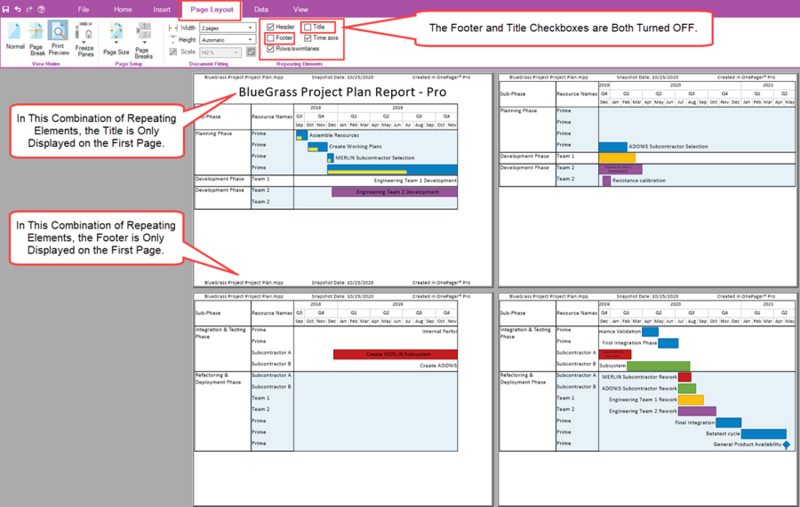Select the MERLIN Subcontractor Selection task label
This screenshot has height=507, width=800.
[374, 158]
